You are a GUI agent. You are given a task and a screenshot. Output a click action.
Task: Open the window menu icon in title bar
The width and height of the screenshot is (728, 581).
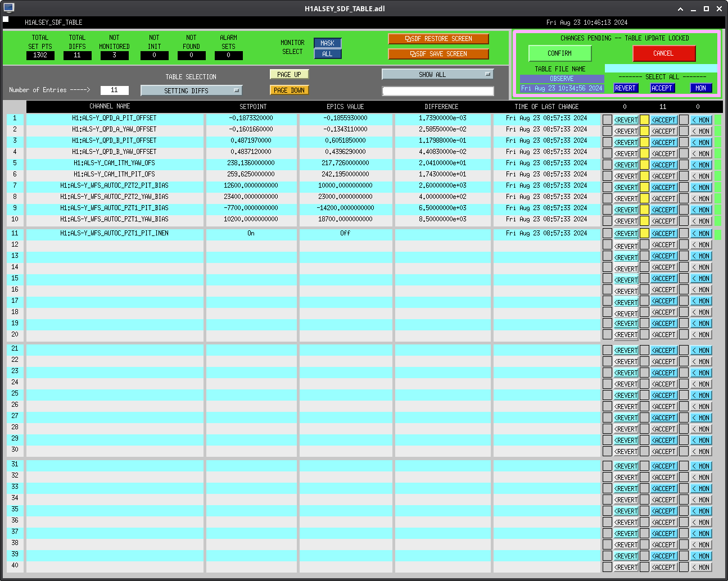tap(8, 8)
